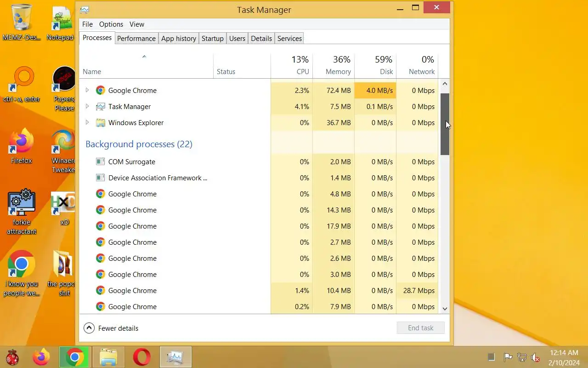Click the Task Manager taskbar button
Image resolution: width=588 pixels, height=368 pixels.
(175, 357)
